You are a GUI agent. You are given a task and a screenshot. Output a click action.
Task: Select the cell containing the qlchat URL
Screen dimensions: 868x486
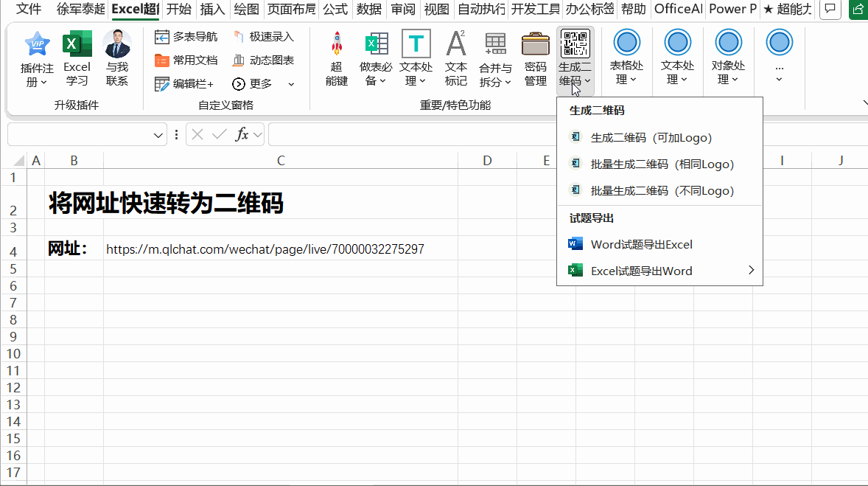tap(281, 249)
